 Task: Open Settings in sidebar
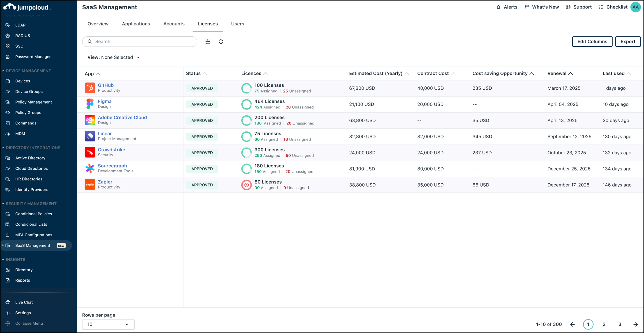point(23,313)
